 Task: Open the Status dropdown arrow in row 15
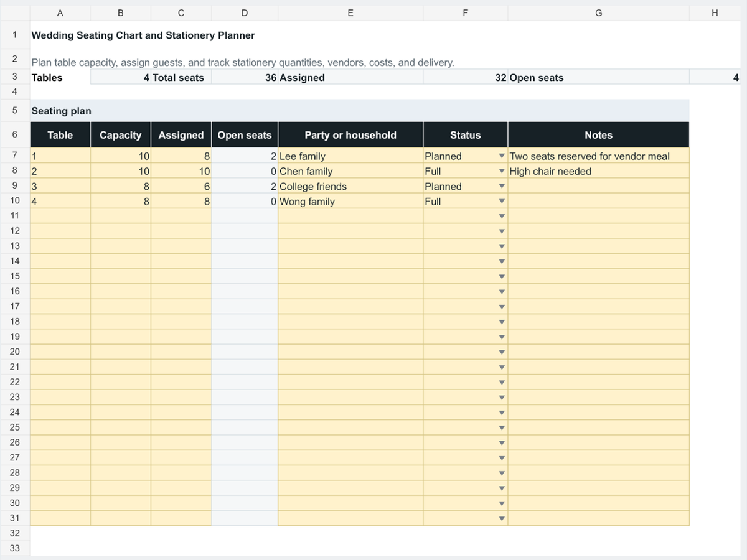click(502, 277)
